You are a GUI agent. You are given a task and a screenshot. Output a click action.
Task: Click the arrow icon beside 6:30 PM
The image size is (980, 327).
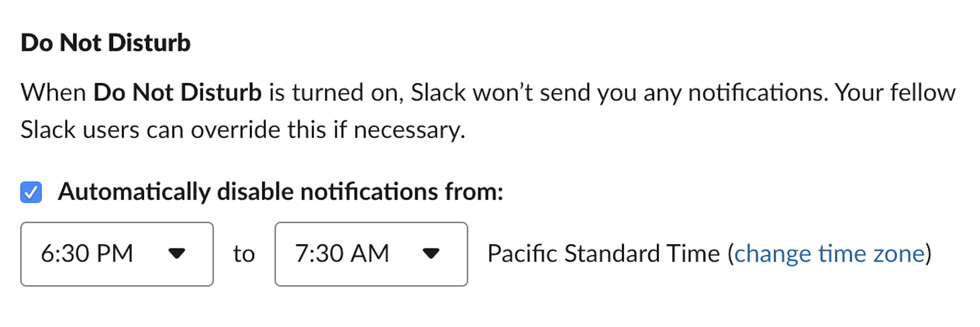[177, 253]
